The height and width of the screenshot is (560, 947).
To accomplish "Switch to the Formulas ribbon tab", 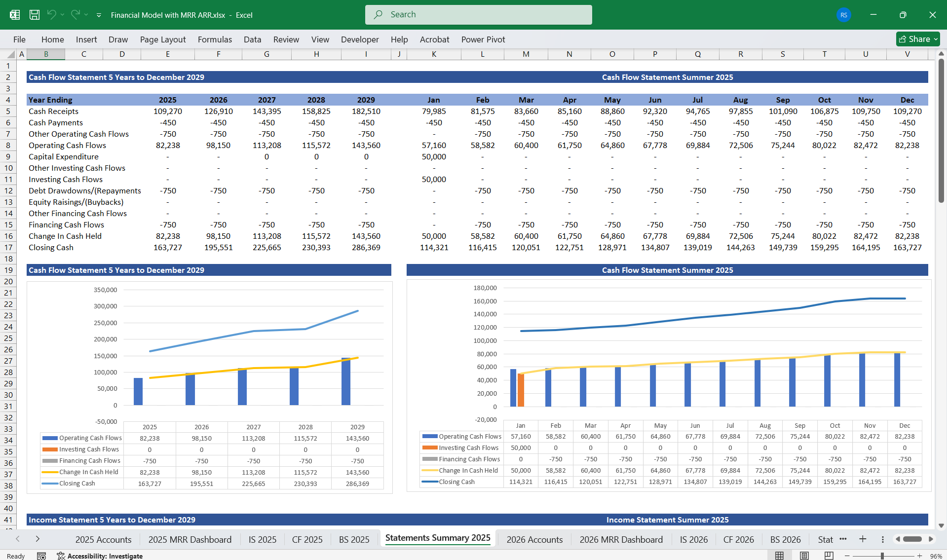I will click(215, 39).
